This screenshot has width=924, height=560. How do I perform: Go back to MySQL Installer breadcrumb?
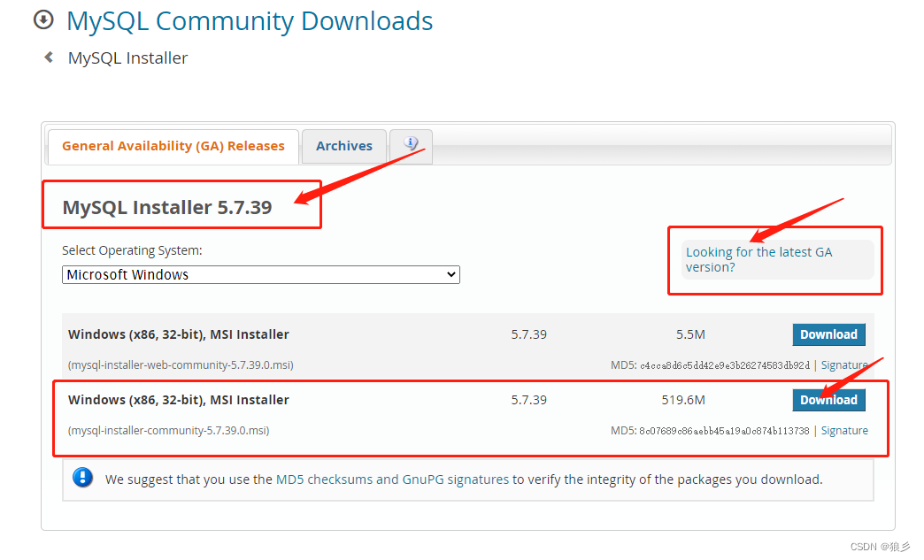[x=127, y=58]
